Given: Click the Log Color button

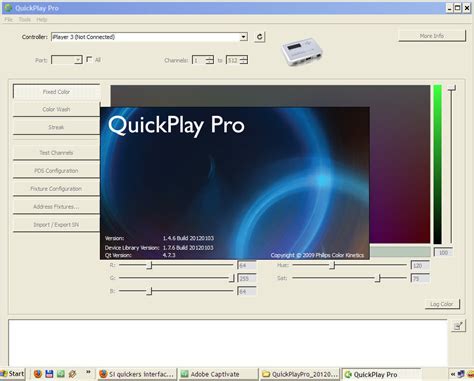Looking at the screenshot, I should (x=442, y=304).
